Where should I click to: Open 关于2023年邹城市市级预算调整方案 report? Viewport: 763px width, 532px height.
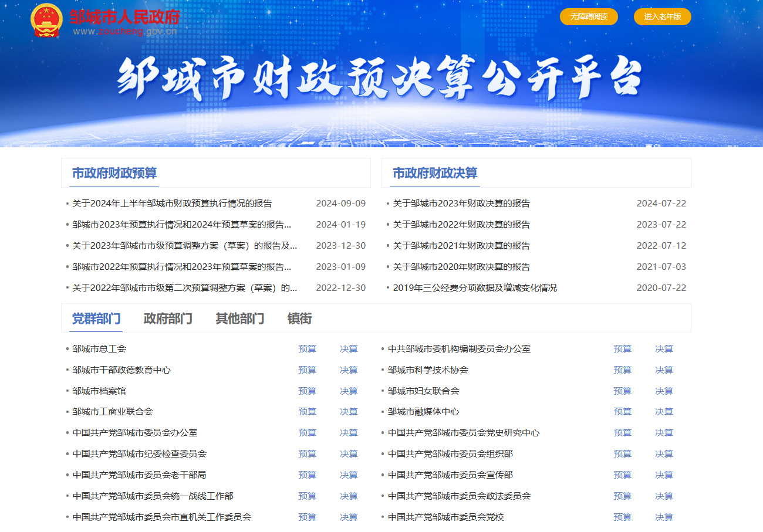pyautogui.click(x=185, y=246)
